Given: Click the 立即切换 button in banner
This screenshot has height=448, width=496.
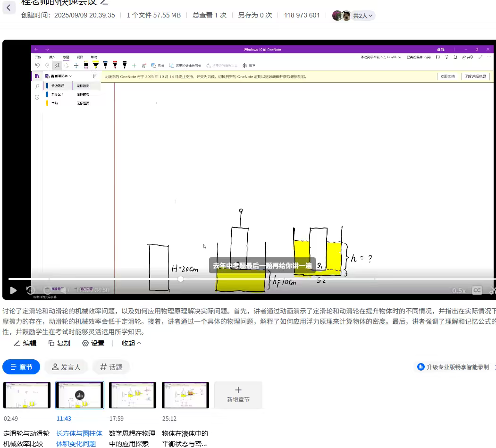Looking at the screenshot, I should [447, 76].
